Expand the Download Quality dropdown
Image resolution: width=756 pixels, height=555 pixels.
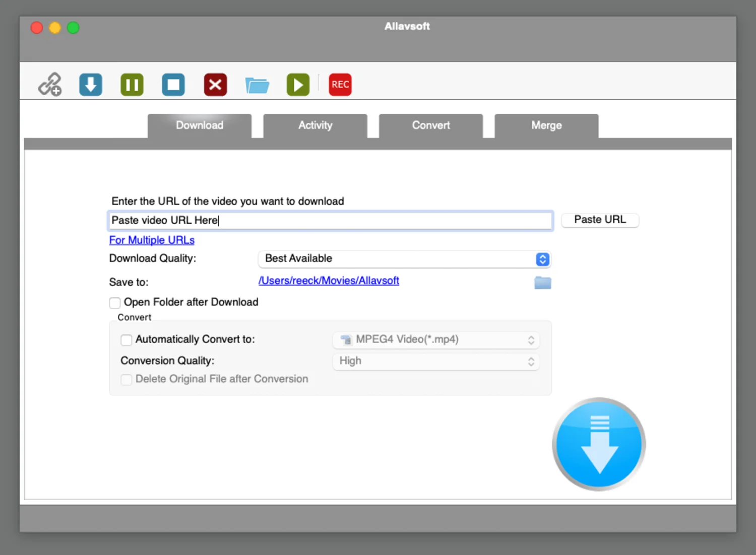coord(404,259)
